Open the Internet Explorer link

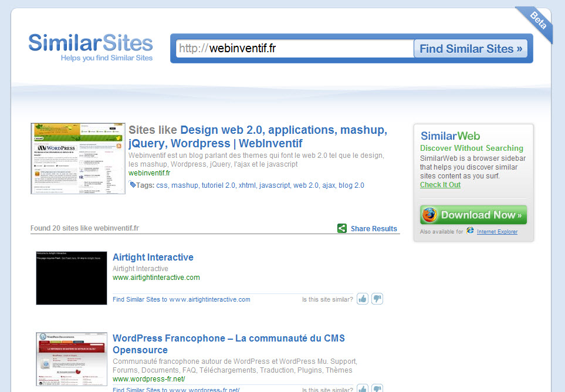point(498,232)
